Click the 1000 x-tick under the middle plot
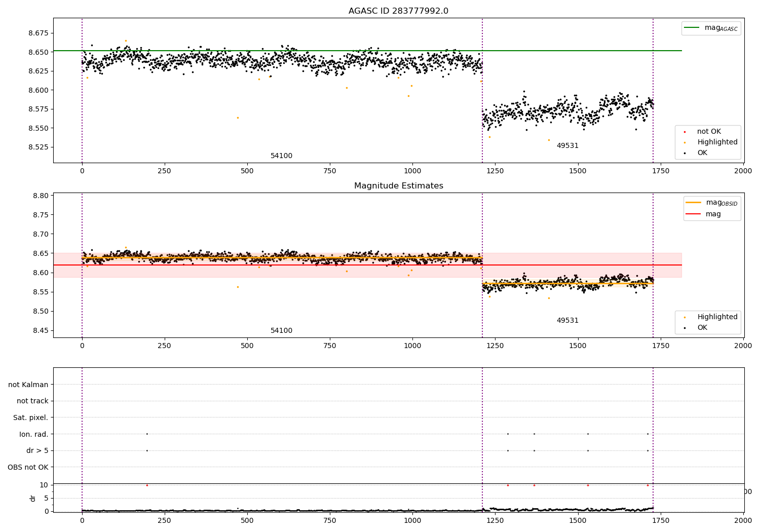This screenshot has height=532, width=760. (412, 346)
